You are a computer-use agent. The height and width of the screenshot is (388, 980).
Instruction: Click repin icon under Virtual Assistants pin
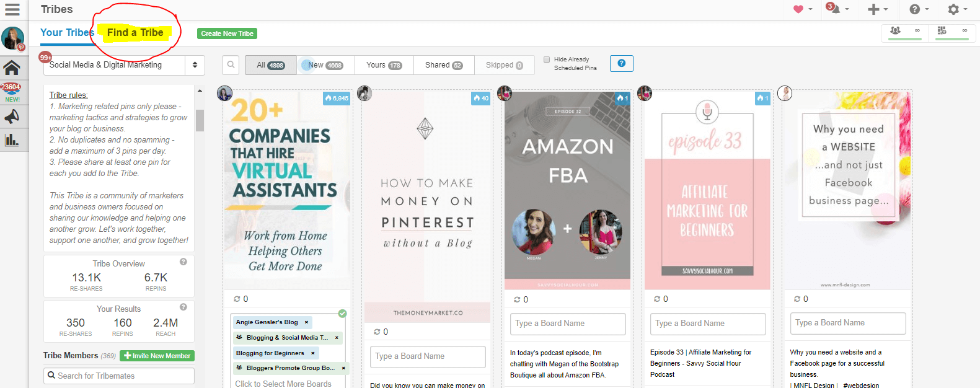pyautogui.click(x=237, y=299)
